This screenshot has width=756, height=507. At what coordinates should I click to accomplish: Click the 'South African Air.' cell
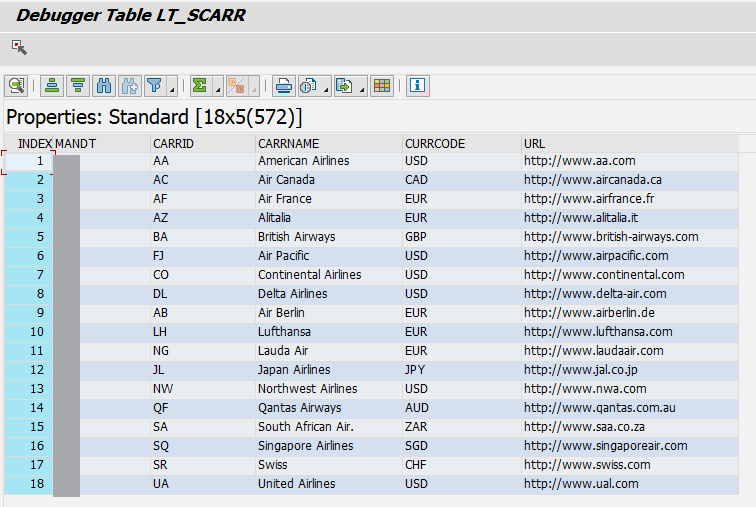tap(329, 427)
